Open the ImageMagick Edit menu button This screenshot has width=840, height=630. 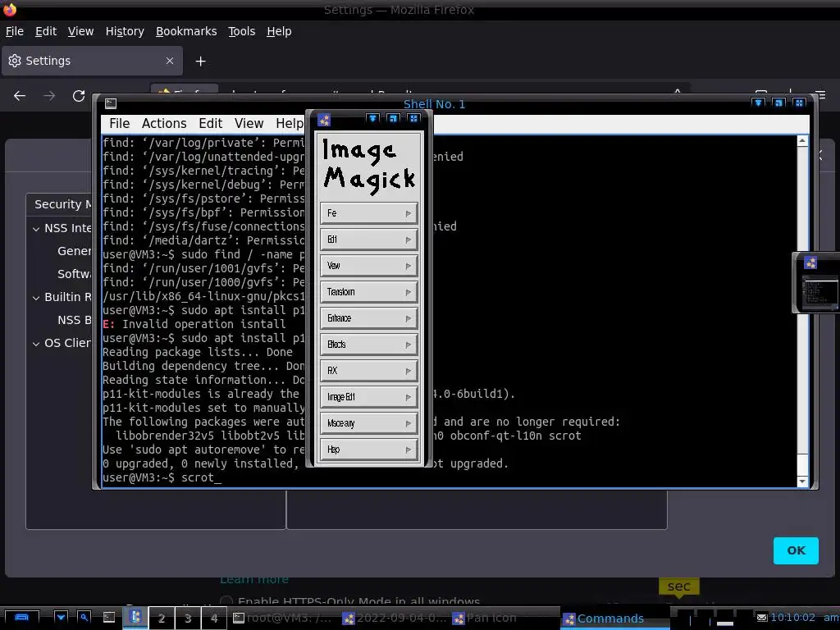click(368, 240)
